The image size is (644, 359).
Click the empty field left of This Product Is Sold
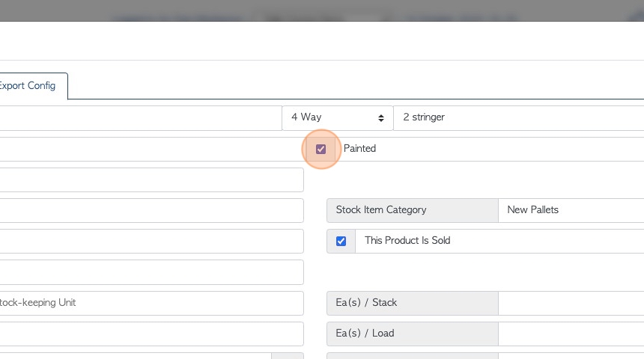click(x=151, y=242)
